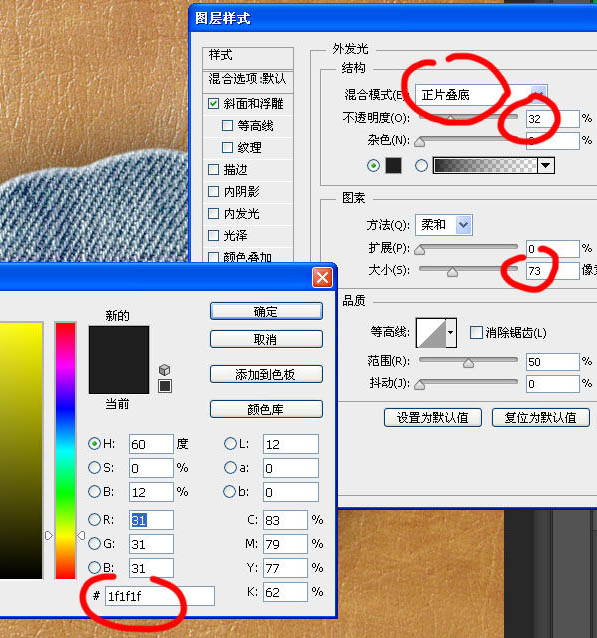This screenshot has width=597, height=638.
Task: Click the small web-safe color square
Action: (165, 386)
